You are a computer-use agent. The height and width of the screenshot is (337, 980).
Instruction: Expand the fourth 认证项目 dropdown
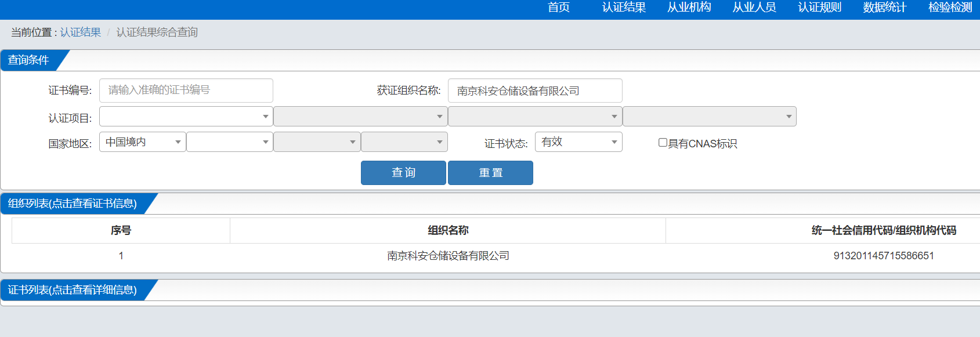click(x=710, y=117)
